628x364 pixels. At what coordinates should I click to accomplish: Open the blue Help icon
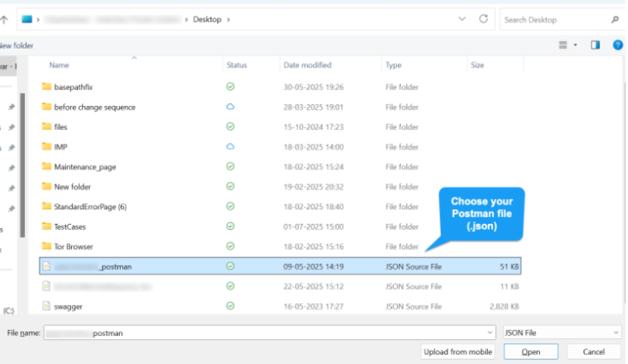click(617, 45)
